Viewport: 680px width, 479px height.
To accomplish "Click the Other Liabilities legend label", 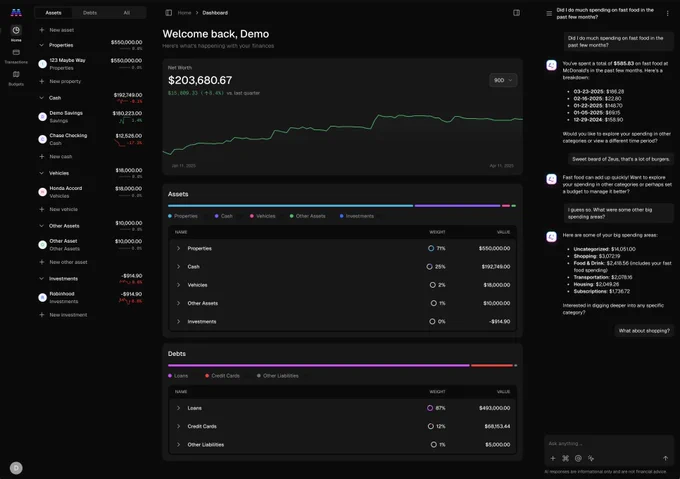I will point(281,376).
